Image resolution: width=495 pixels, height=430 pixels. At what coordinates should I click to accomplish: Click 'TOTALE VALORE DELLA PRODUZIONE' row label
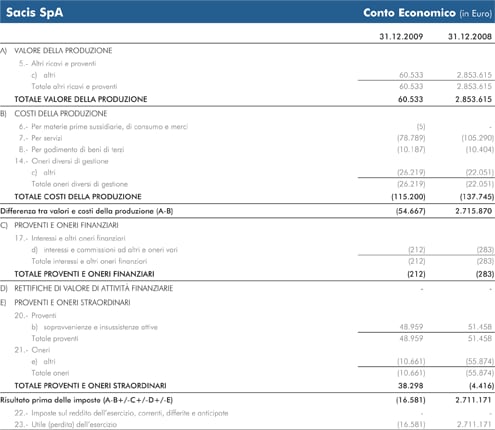click(x=81, y=99)
